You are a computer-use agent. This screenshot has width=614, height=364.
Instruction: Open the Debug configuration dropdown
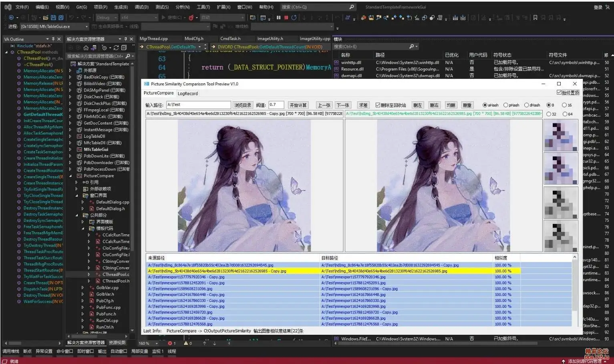coord(107,18)
